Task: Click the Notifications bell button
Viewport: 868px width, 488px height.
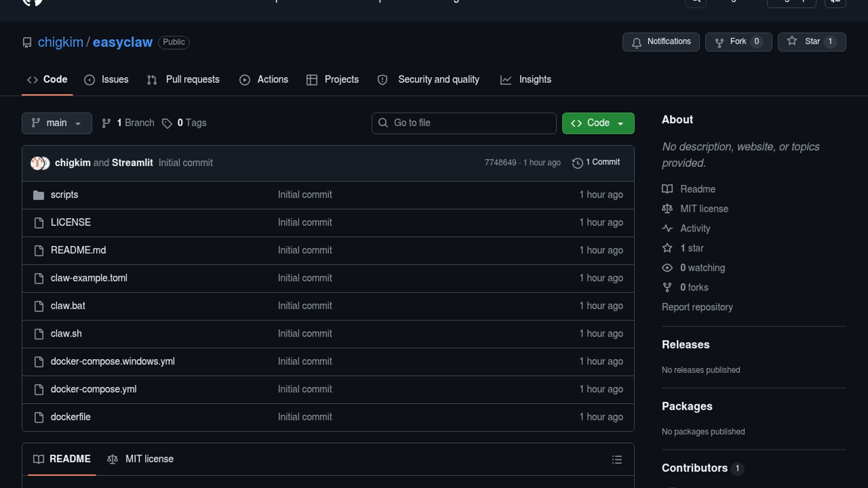Action: [x=660, y=42]
